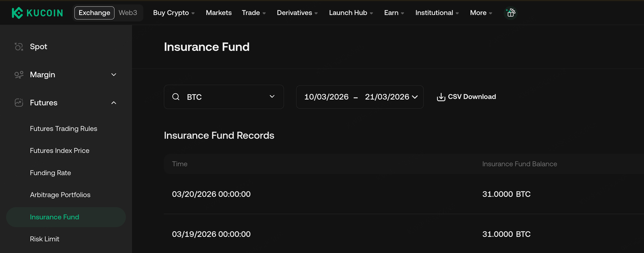Viewport: 644px width, 253px height.
Task: Open the gift box rewards icon
Action: pyautogui.click(x=510, y=13)
